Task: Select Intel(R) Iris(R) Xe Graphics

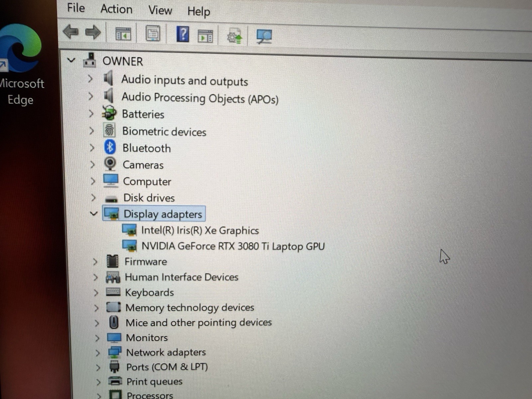Action: [200, 230]
